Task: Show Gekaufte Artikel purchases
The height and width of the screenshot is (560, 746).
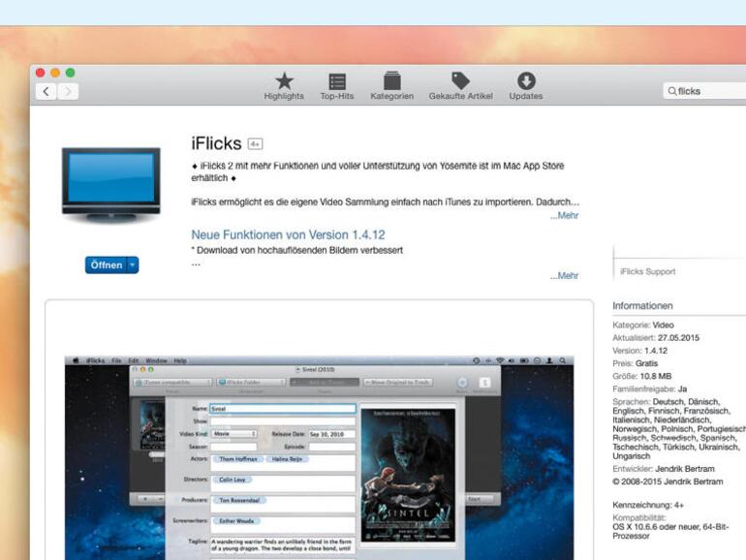Action: (x=460, y=86)
